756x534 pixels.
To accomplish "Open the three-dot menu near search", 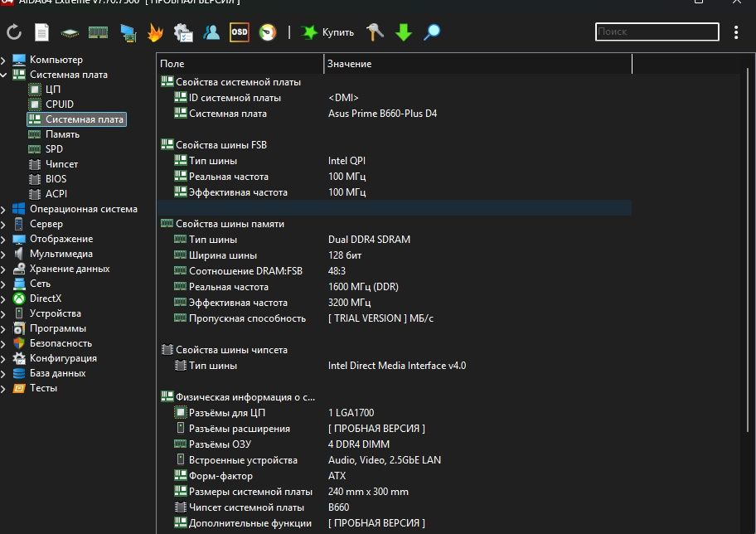I will pos(736,32).
